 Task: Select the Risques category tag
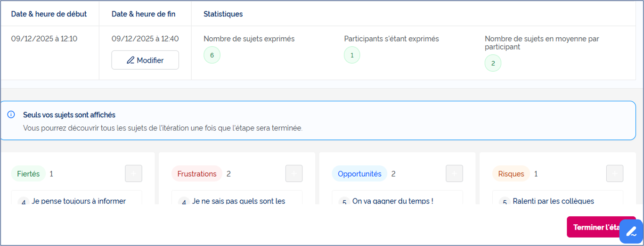pos(511,174)
